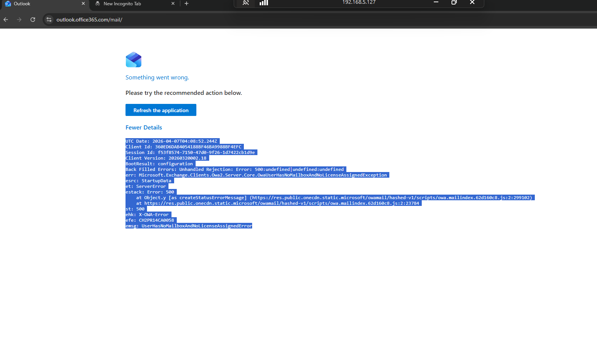This screenshot has width=597, height=364.
Task: Click the Object.y createStatusErrorMessage stack line
Action: tap(335, 198)
